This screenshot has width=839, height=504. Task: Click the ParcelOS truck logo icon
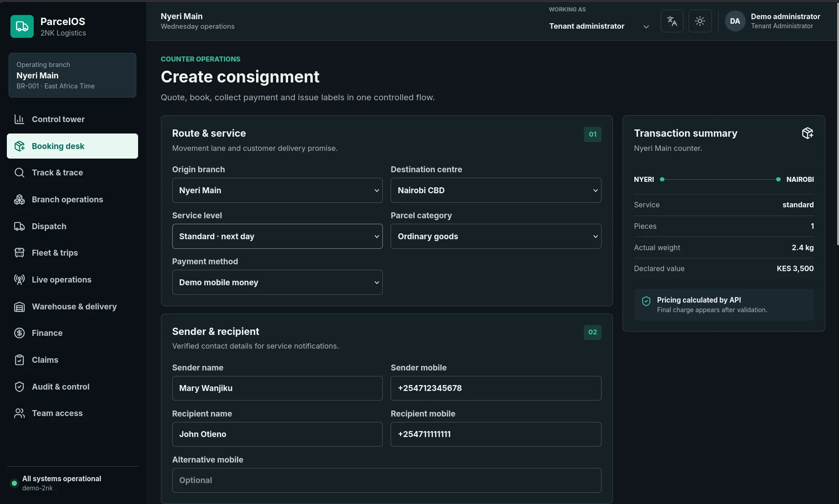[x=22, y=26]
